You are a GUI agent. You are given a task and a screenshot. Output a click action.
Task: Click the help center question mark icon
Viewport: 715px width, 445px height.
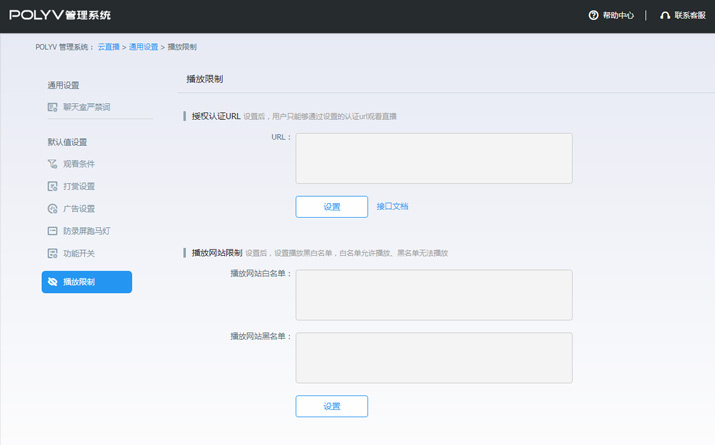coord(593,15)
